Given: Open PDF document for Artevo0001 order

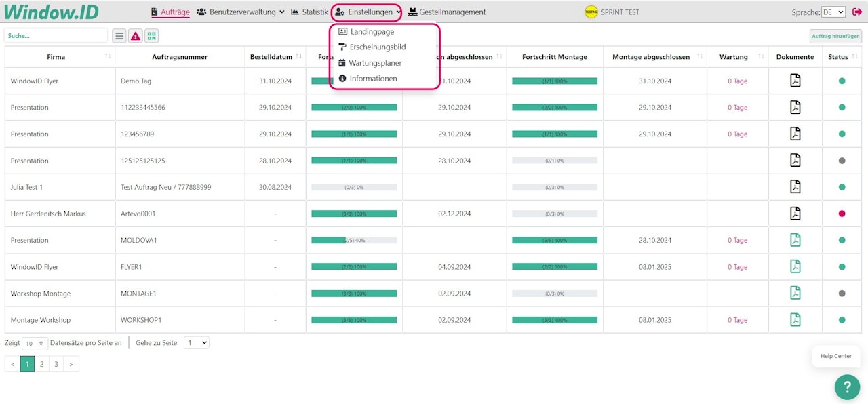Looking at the screenshot, I should [795, 214].
